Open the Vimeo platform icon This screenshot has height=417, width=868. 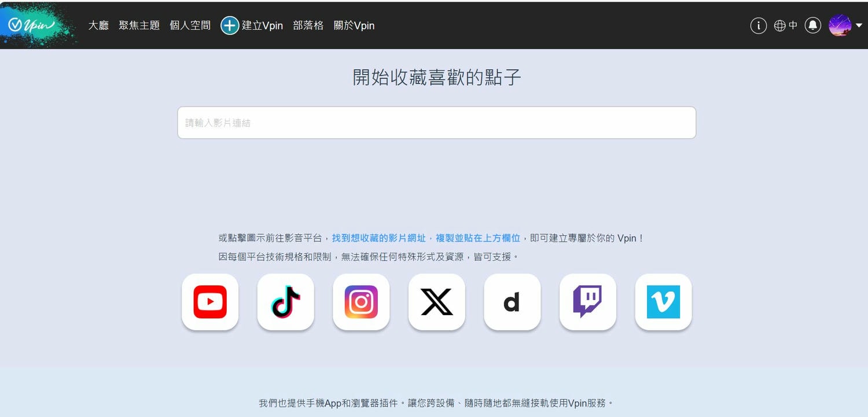tap(663, 302)
